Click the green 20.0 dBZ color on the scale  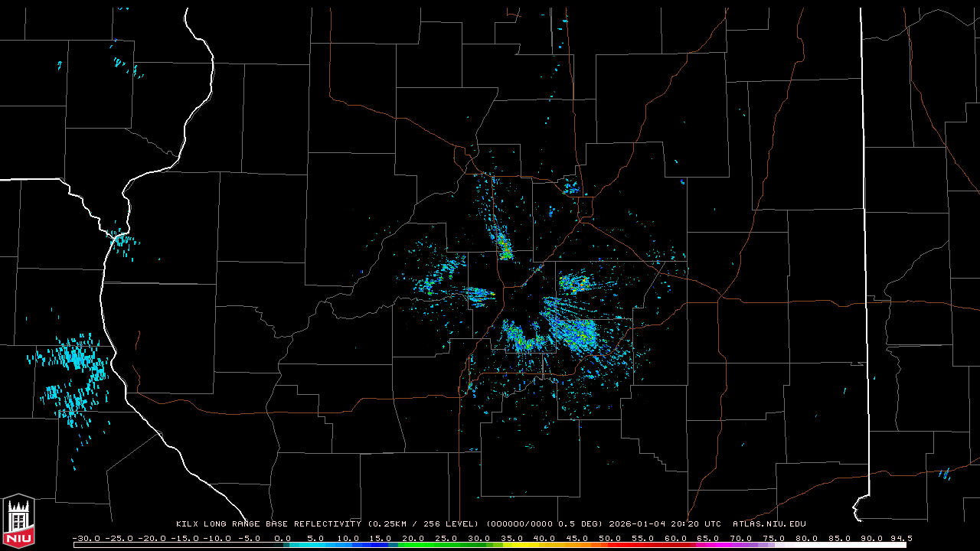pyautogui.click(x=413, y=545)
